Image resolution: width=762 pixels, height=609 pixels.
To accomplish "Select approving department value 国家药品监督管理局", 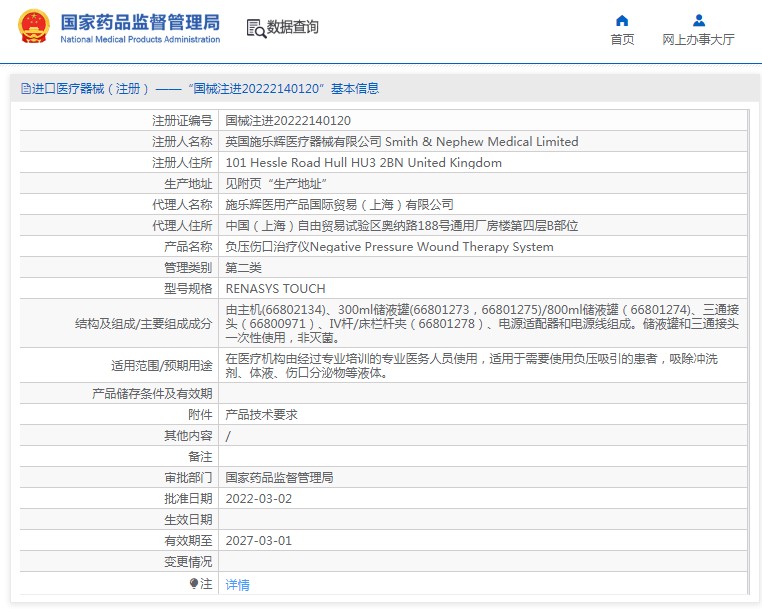I will coord(279,478).
